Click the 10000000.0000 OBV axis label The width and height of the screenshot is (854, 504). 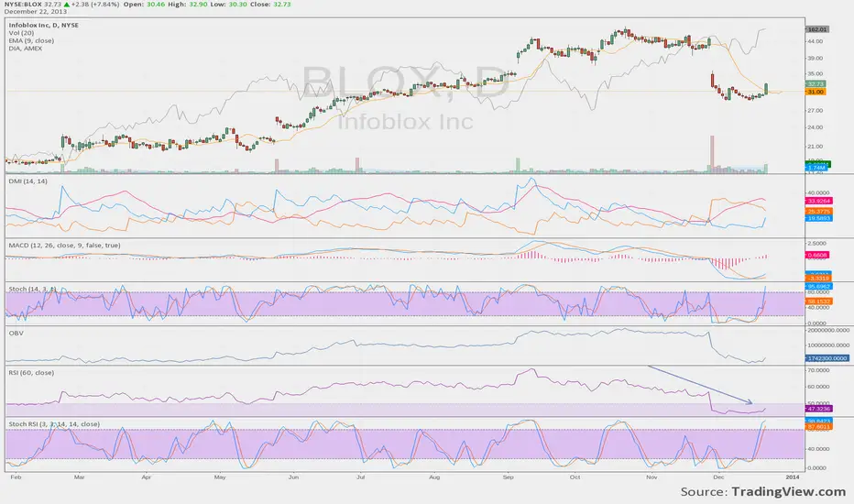coord(827,345)
